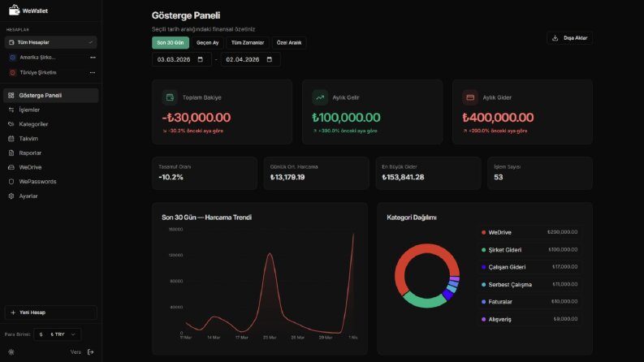
Task: Click the Günlük Ort. Harcama value ₺13,179.19
Action: [287, 177]
